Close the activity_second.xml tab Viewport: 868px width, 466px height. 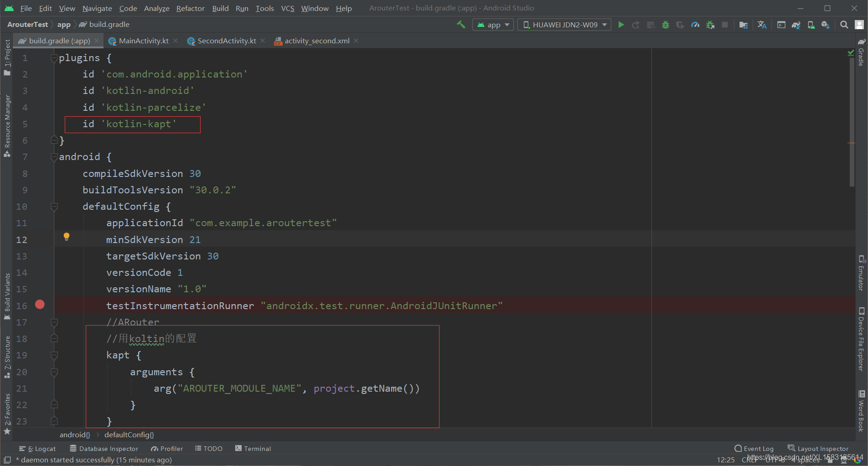tap(356, 41)
